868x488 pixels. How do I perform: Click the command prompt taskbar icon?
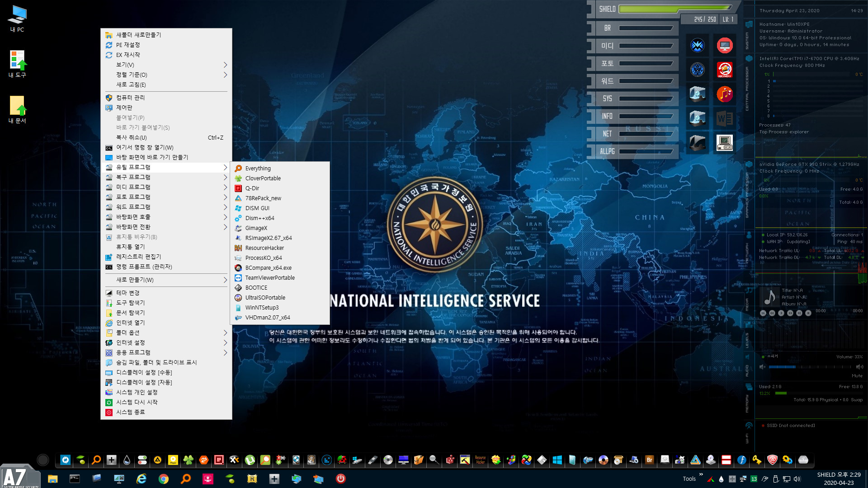[75, 479]
